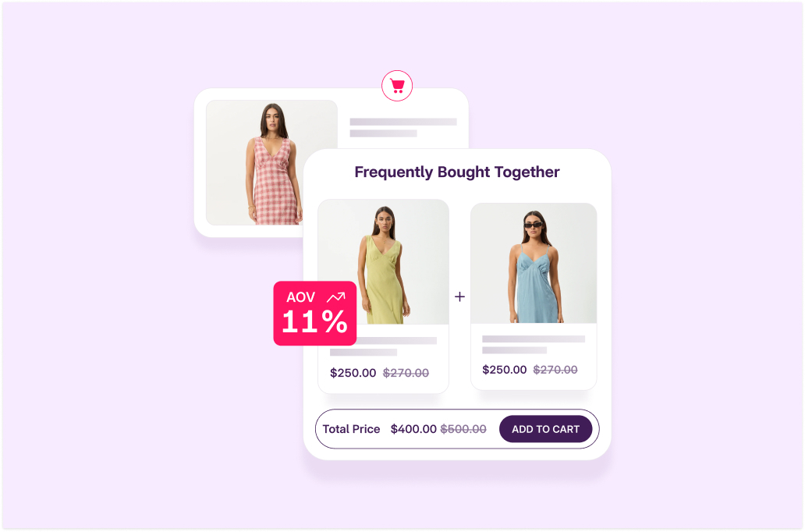The width and height of the screenshot is (805, 532).
Task: Select the blue slip dress product image
Action: pyautogui.click(x=534, y=263)
